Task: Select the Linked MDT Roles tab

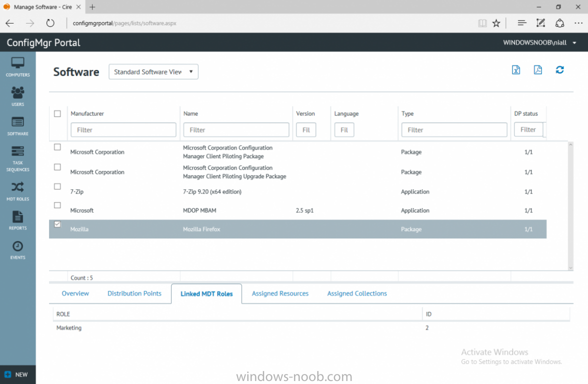Action: coord(206,293)
